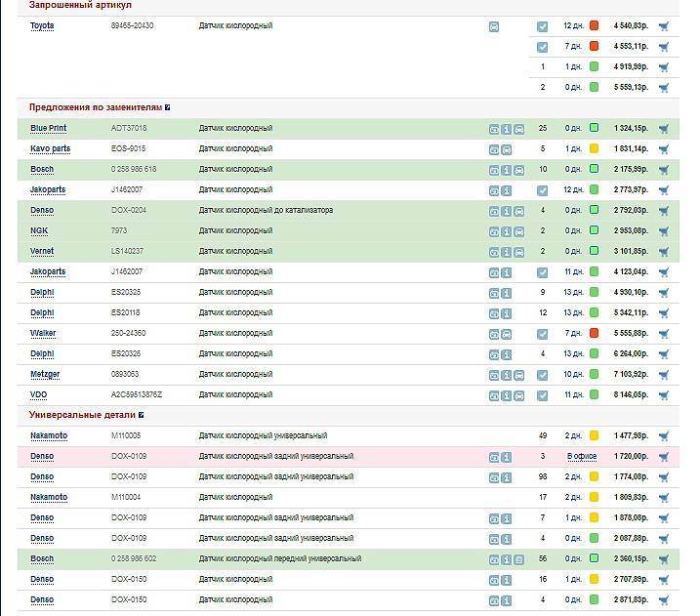Click car applicability icon for NGK 7973
700x616 pixels.
[519, 231]
